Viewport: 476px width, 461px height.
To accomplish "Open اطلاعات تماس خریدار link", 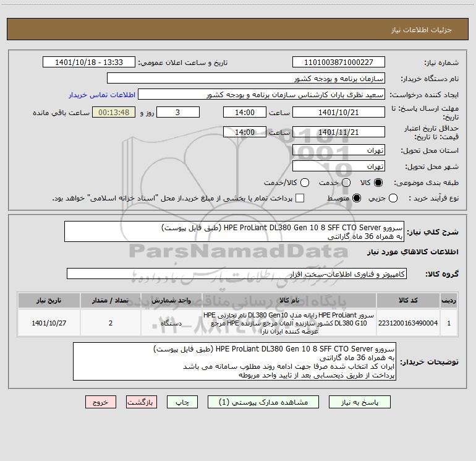I will click(x=102, y=95).
